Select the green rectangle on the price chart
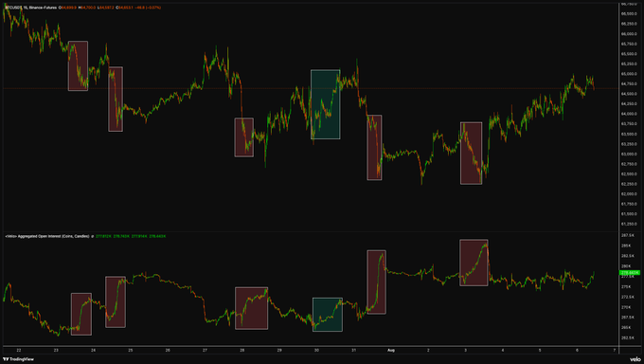The width and height of the screenshot is (644, 364). (x=325, y=104)
